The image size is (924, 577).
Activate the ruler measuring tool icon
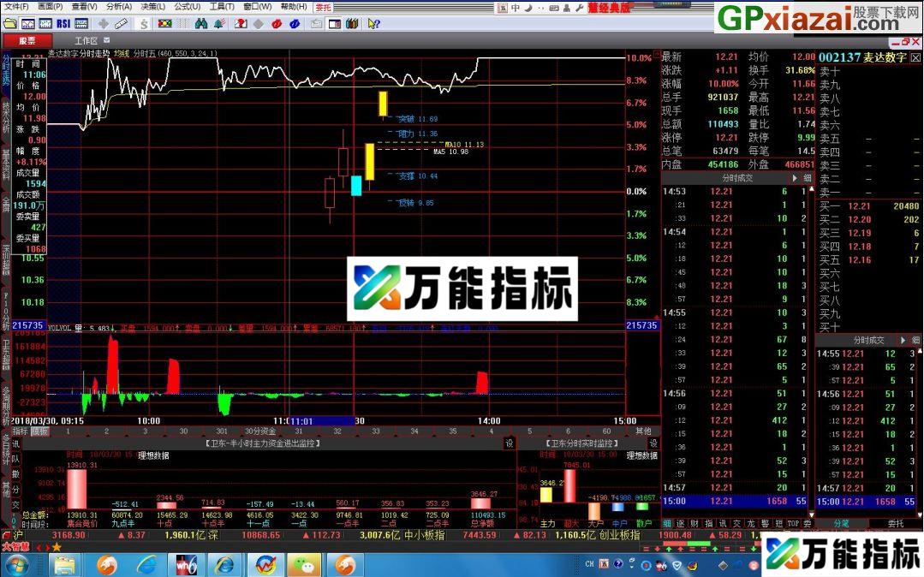121,24
